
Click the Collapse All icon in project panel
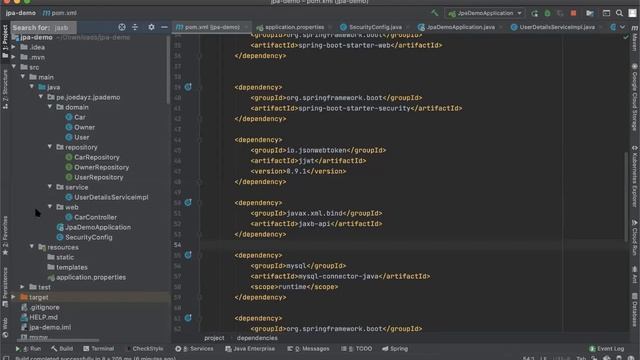(135, 27)
